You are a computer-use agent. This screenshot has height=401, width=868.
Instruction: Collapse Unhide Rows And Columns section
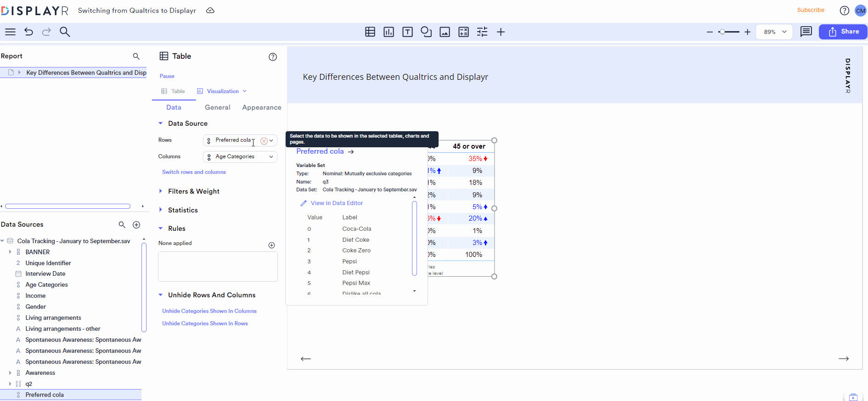(x=160, y=295)
